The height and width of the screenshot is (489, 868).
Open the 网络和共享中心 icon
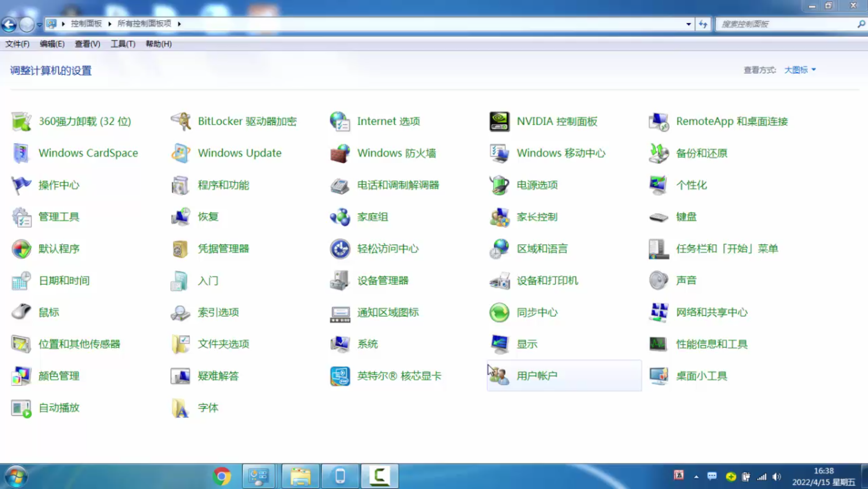click(659, 312)
